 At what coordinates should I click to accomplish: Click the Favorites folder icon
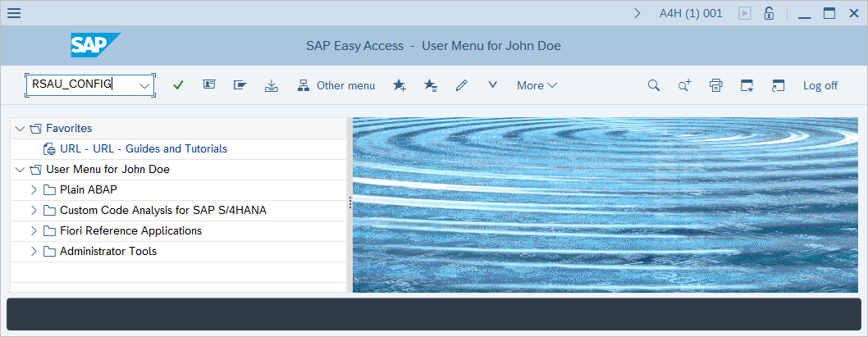[x=36, y=129]
